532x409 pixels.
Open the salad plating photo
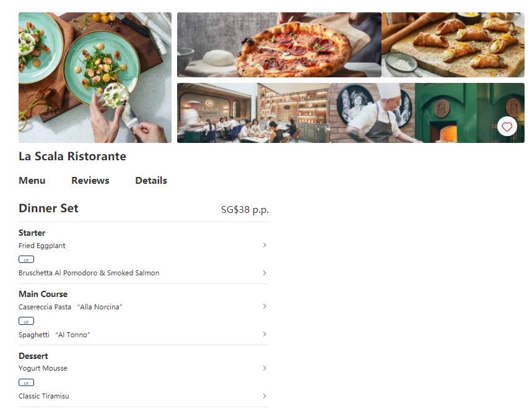95,77
